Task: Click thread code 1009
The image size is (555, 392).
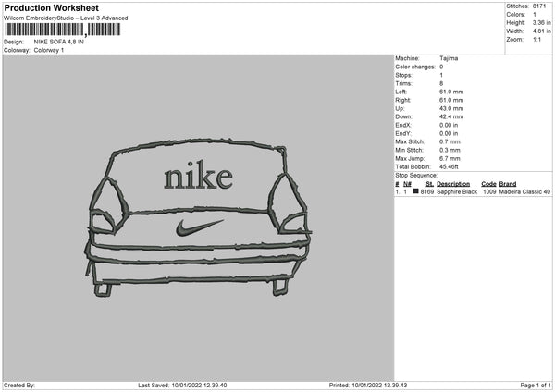Action: (x=489, y=191)
